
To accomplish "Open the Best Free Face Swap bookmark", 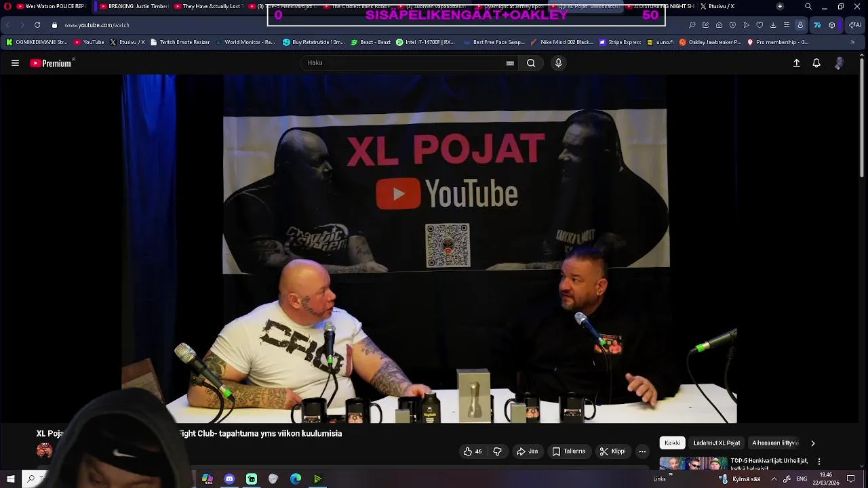I will coord(494,42).
